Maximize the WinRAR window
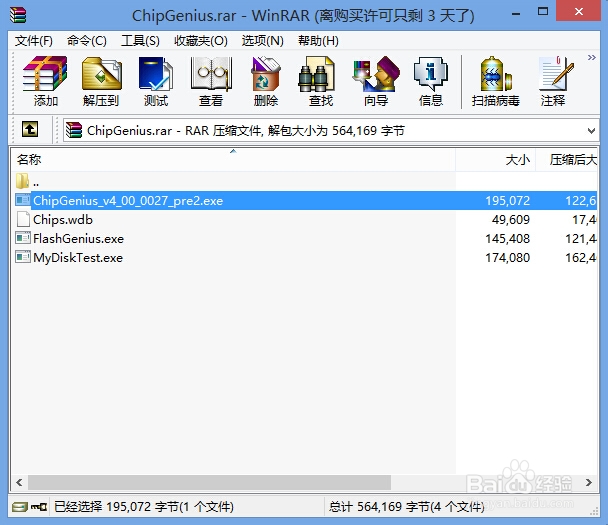The height and width of the screenshot is (525, 608). click(x=543, y=12)
